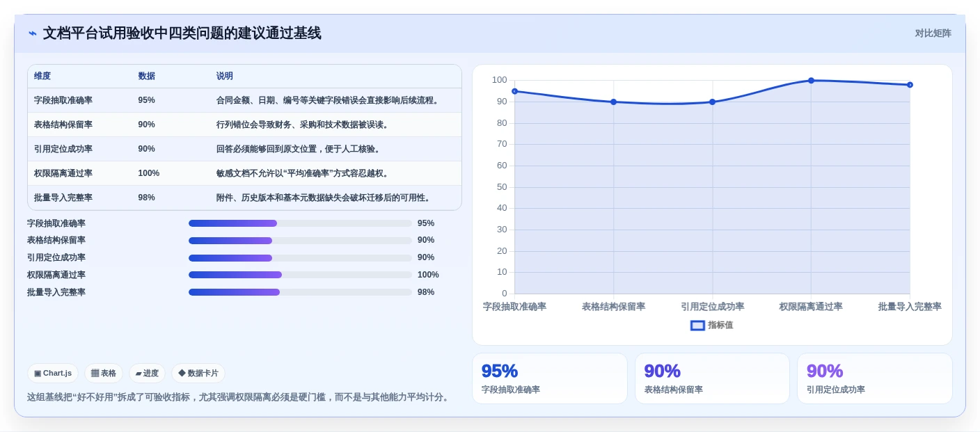Click the chart data point for 字段抽取准确率
Viewport: 980px width, 432px height.
pyautogui.click(x=515, y=91)
